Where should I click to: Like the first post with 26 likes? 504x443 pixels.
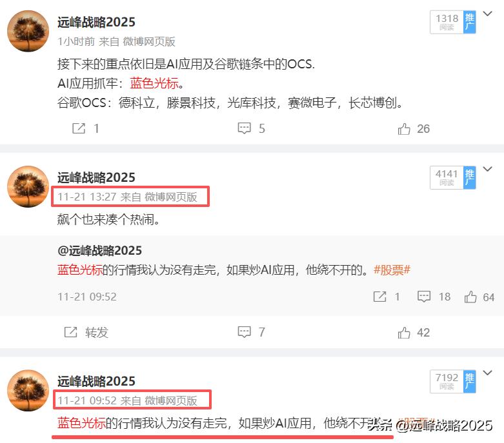(x=404, y=129)
